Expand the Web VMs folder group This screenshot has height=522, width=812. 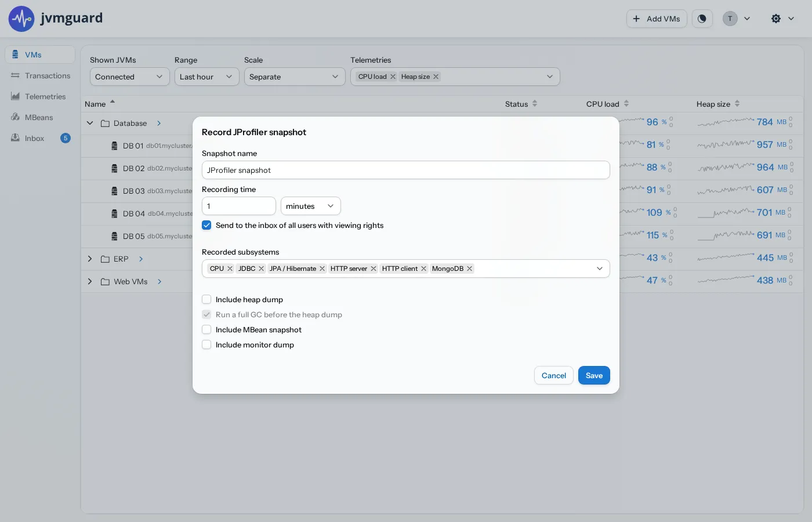click(90, 281)
